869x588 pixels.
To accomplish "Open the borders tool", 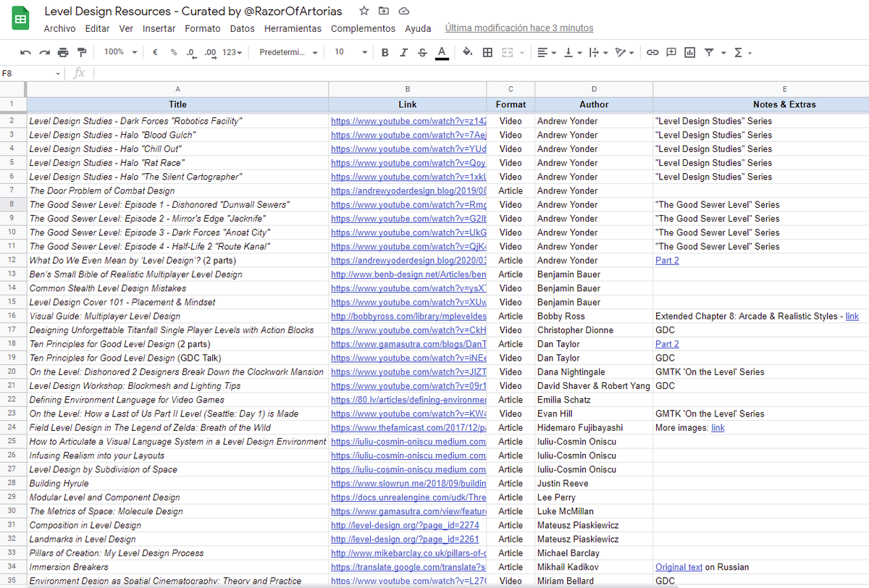I will [487, 52].
